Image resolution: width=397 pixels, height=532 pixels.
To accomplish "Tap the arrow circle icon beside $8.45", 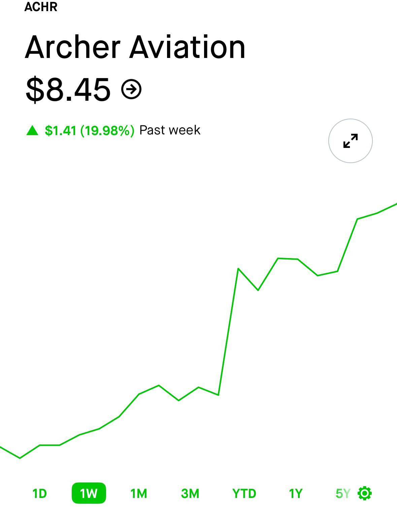I will tap(131, 89).
